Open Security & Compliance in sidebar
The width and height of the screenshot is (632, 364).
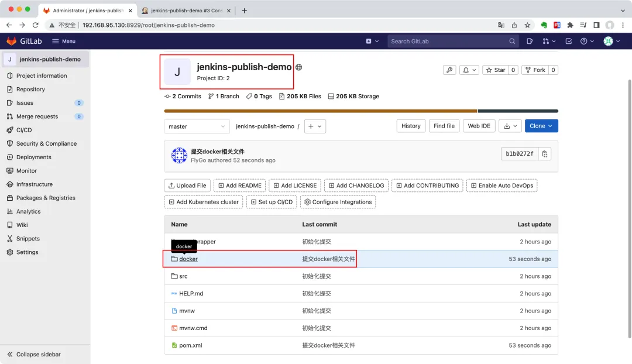pyautogui.click(x=46, y=143)
